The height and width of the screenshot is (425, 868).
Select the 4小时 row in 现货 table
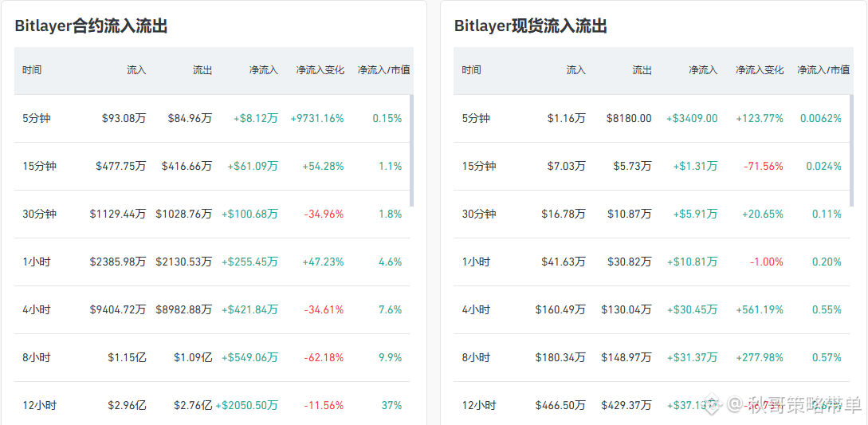651,309
